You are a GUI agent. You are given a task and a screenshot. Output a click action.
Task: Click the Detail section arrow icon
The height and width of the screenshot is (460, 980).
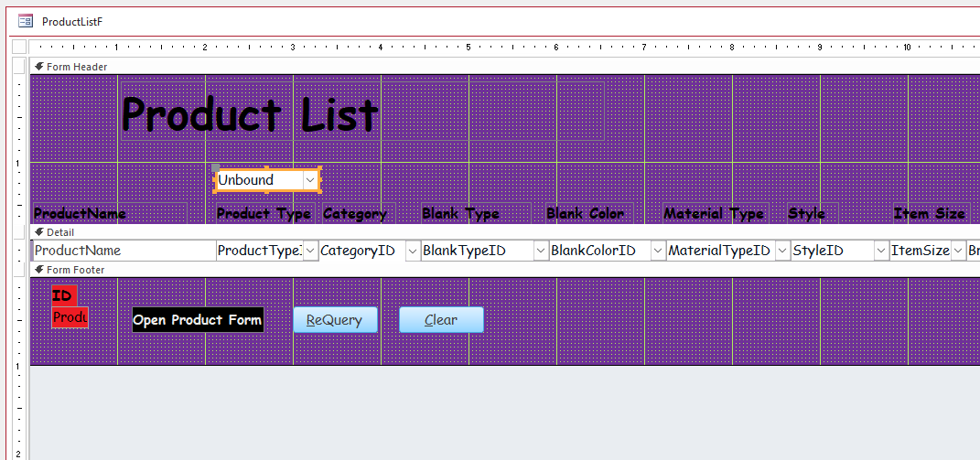tap(38, 232)
